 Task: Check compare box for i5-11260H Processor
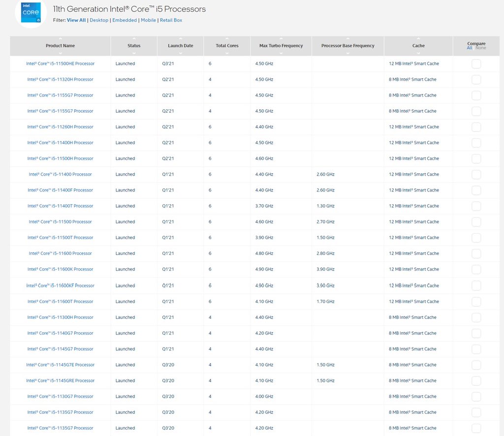tap(476, 127)
